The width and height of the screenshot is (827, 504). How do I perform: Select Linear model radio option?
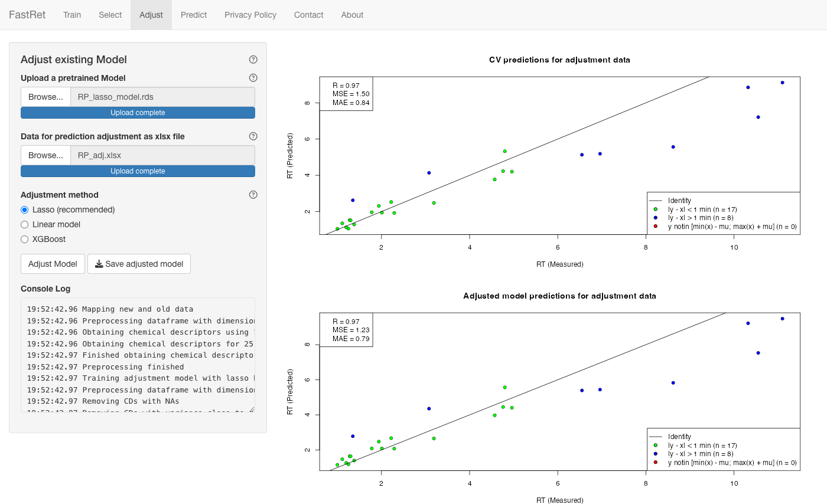pos(25,224)
